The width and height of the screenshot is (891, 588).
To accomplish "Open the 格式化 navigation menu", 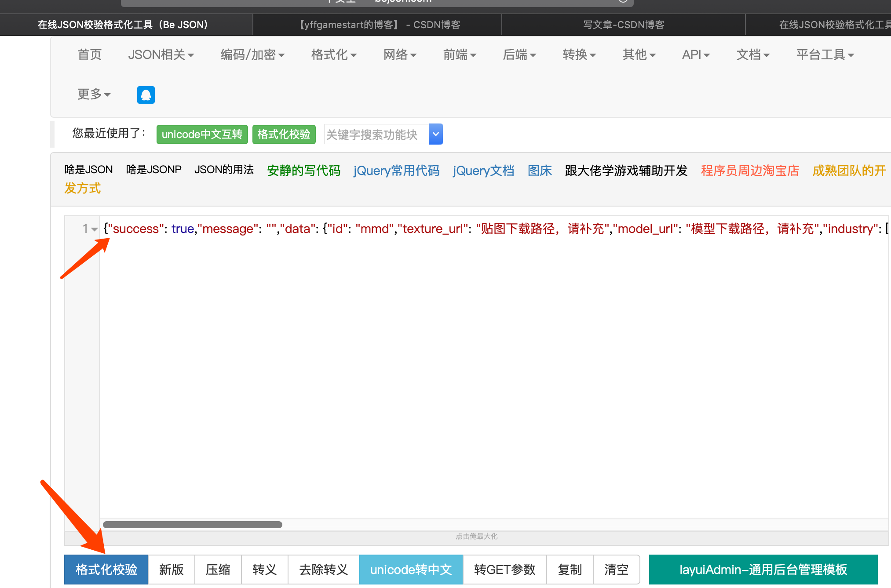I will coord(333,55).
